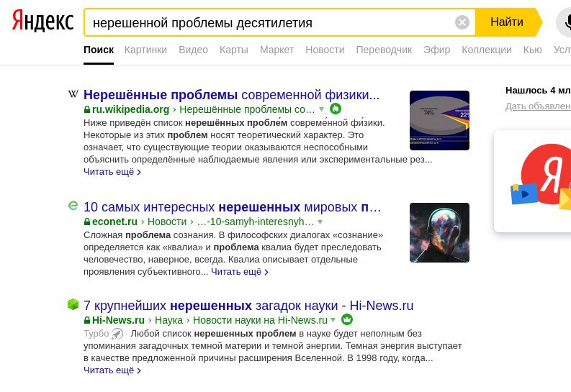Screen dimensions: 571x392
Task: Activate voice search microphone icon
Action: tap(565, 22)
